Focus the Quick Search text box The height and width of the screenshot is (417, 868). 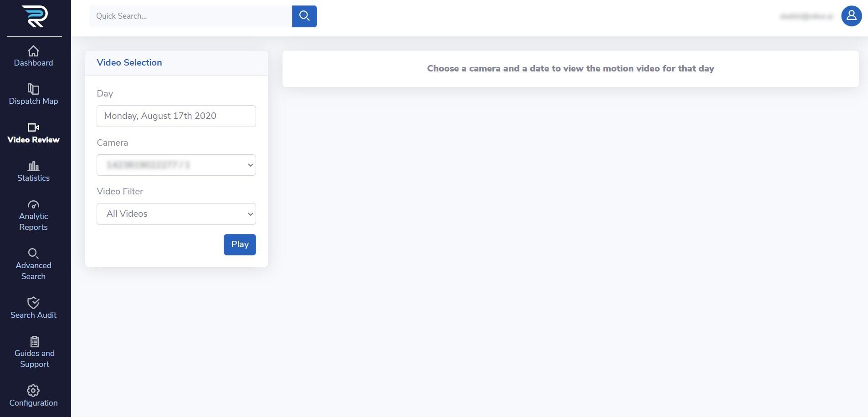(190, 16)
